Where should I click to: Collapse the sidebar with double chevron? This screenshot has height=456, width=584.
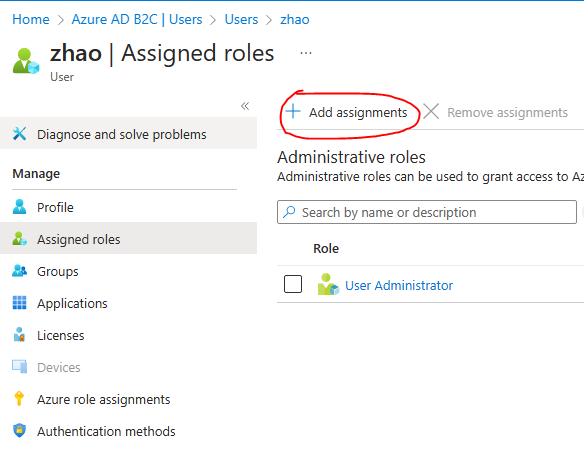tap(245, 106)
